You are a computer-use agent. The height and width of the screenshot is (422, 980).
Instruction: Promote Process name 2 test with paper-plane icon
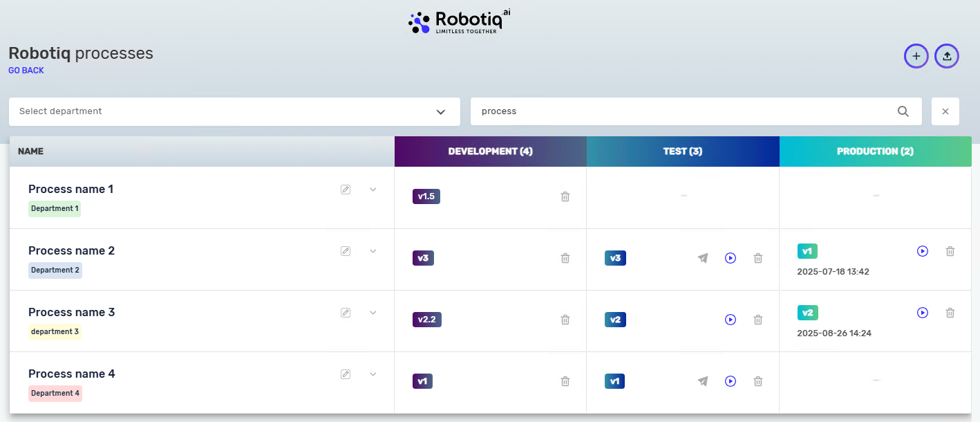click(x=703, y=258)
